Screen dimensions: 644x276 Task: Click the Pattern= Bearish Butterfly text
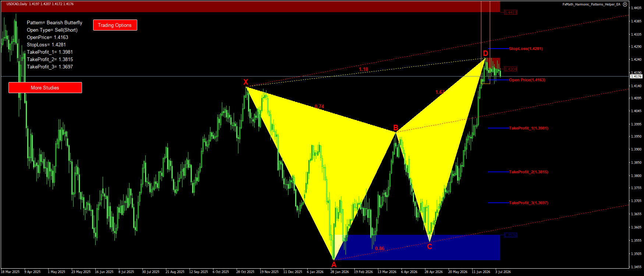coord(54,22)
